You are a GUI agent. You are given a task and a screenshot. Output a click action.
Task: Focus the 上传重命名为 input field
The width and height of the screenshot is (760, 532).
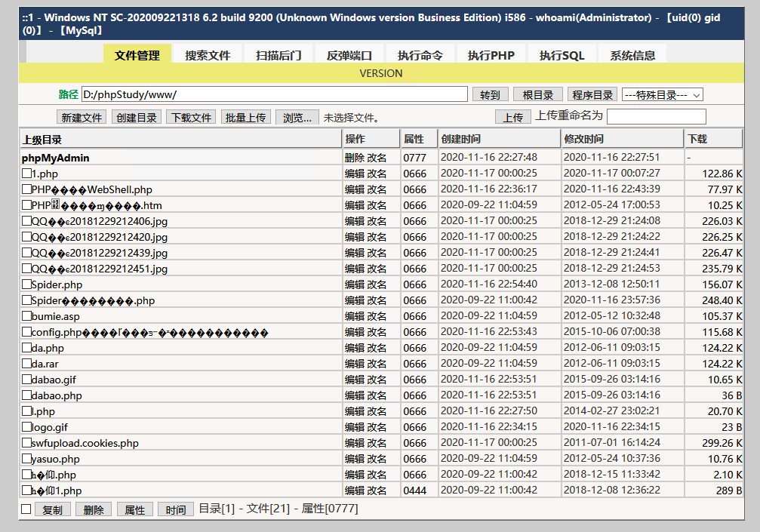coord(657,117)
